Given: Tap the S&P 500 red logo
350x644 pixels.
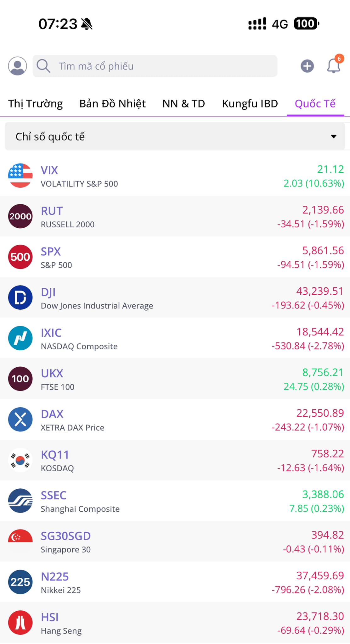Looking at the screenshot, I should (20, 257).
